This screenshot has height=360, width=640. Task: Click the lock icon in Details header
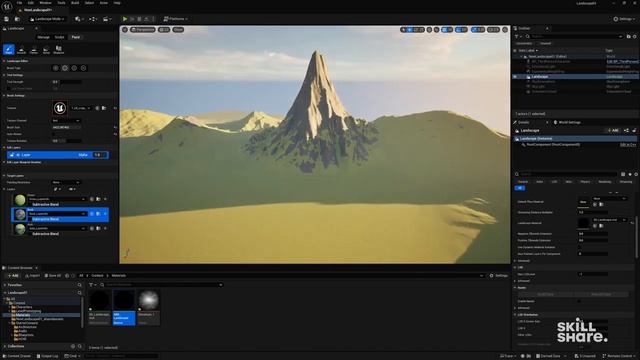click(x=634, y=131)
